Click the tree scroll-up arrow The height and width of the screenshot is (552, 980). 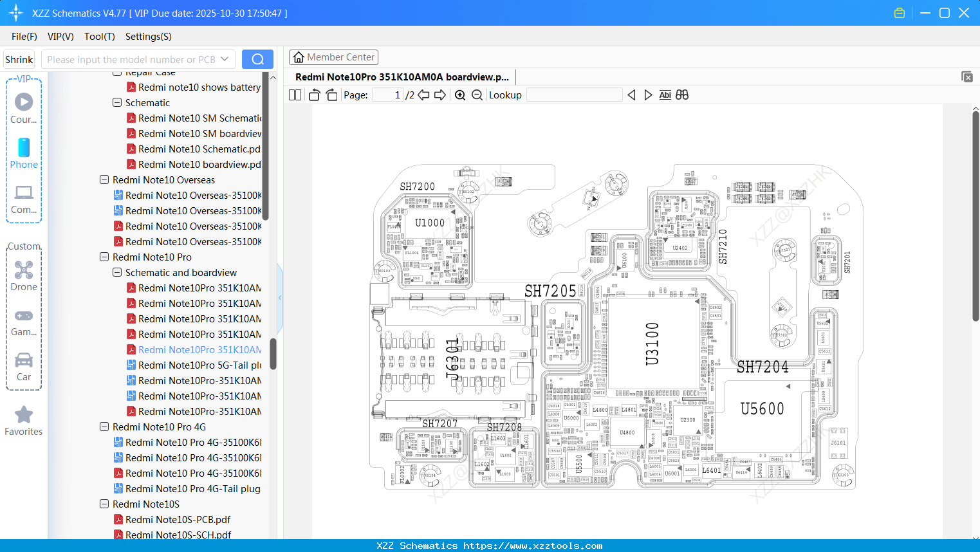pos(273,78)
